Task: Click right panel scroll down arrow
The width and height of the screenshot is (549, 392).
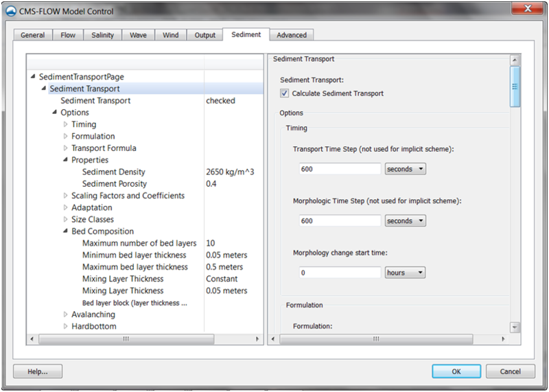Action: click(x=515, y=327)
